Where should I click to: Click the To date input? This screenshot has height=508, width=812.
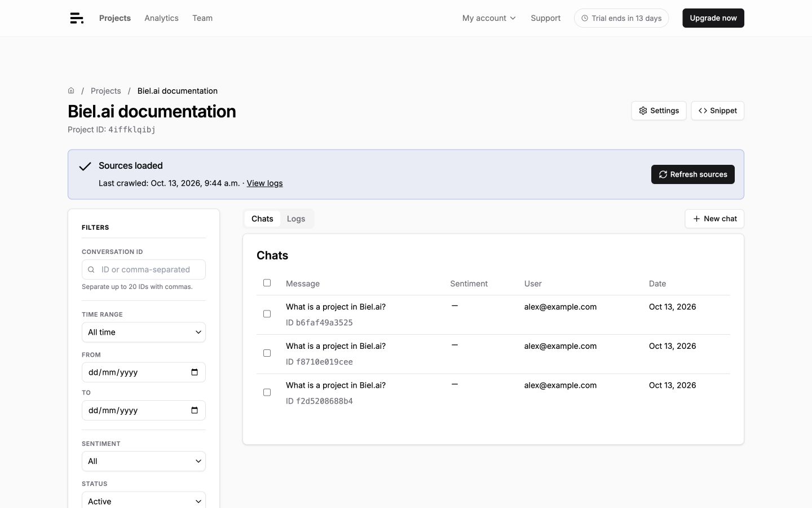(144, 410)
